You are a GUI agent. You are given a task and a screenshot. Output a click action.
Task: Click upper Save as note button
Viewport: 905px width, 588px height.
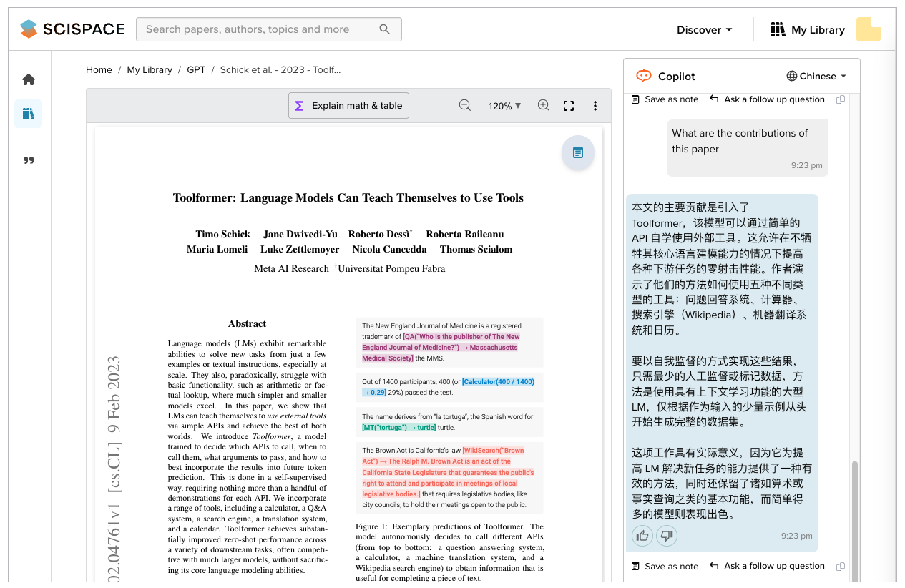665,99
